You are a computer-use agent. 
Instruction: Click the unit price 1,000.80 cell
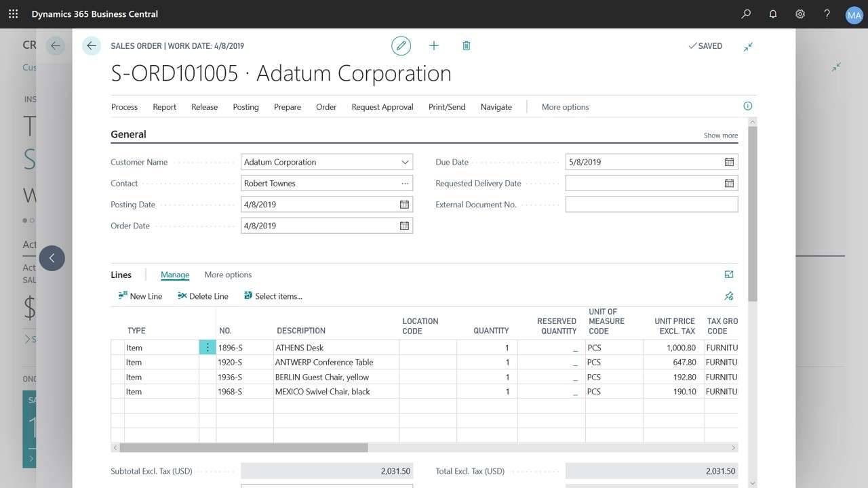tap(674, 348)
